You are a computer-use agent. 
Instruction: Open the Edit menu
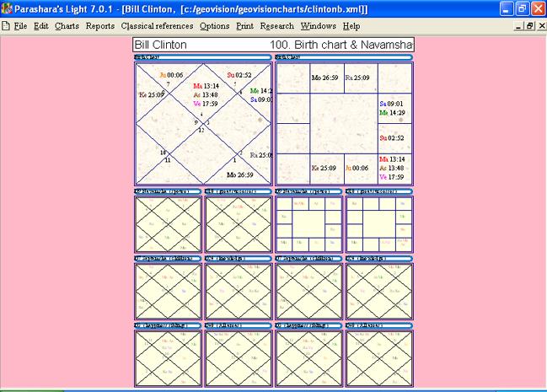pyautogui.click(x=40, y=26)
